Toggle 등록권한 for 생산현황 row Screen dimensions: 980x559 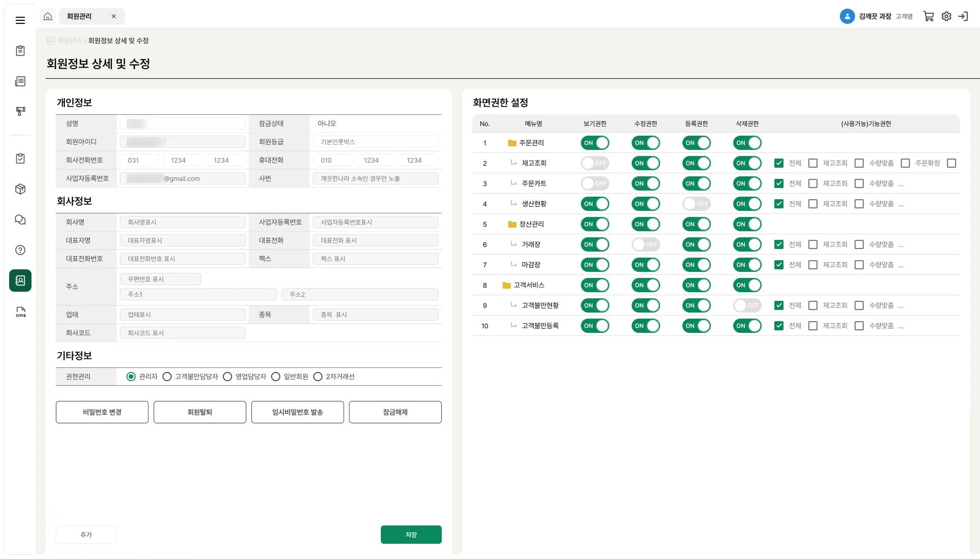pos(697,204)
